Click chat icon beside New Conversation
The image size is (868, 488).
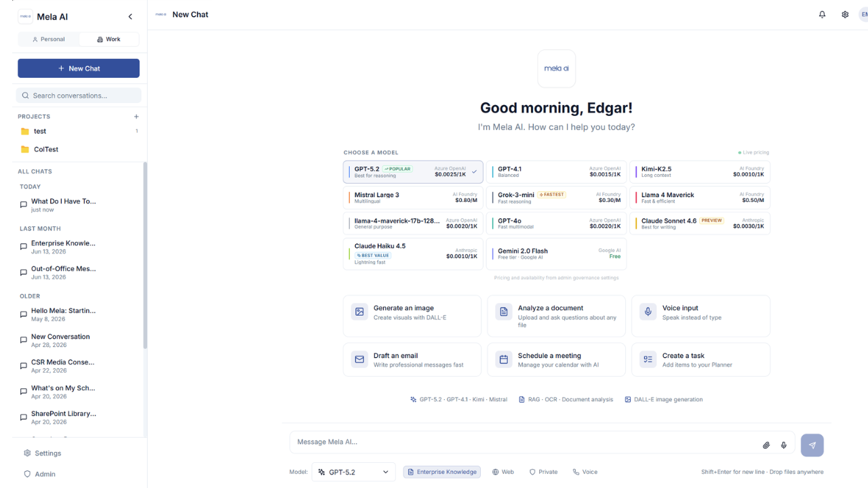pos(24,340)
